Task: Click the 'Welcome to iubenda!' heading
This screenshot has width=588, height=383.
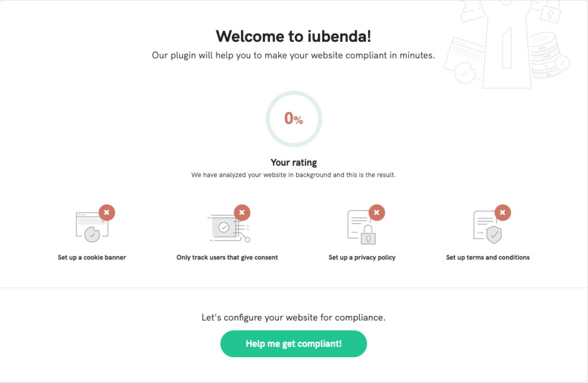Action: (x=293, y=36)
